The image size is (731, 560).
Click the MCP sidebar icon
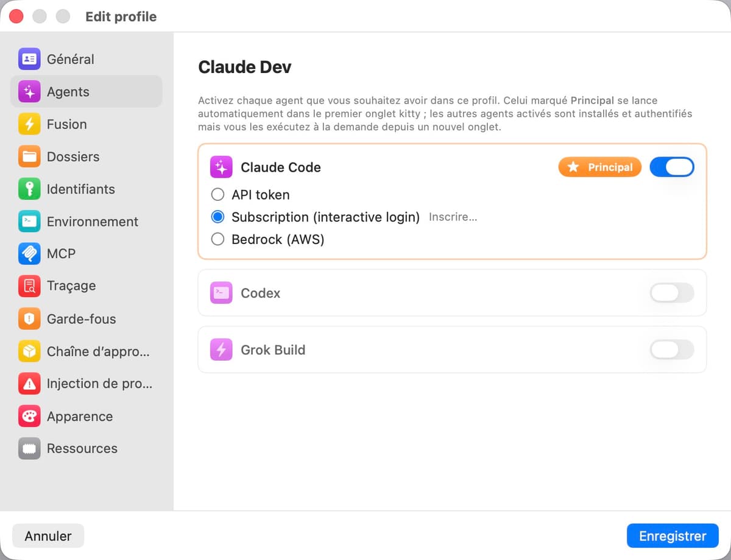29,254
